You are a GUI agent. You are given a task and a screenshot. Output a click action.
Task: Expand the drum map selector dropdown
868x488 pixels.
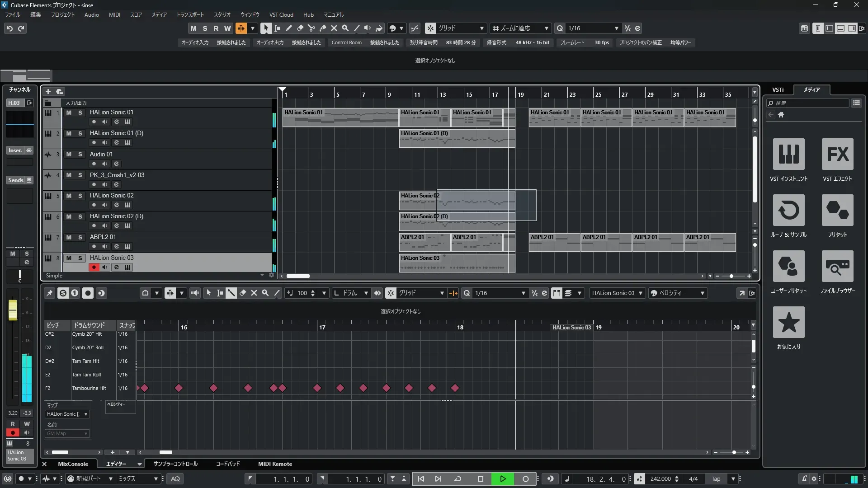point(85,414)
